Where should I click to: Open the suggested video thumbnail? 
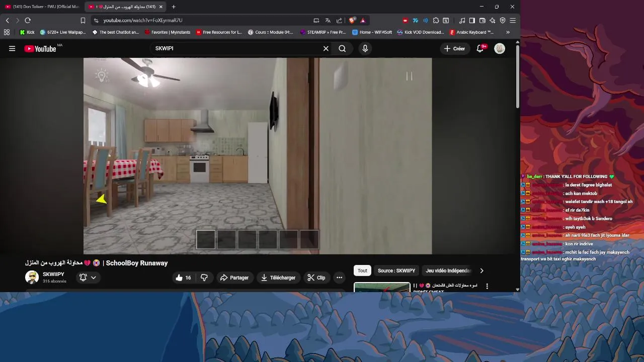coord(382,287)
